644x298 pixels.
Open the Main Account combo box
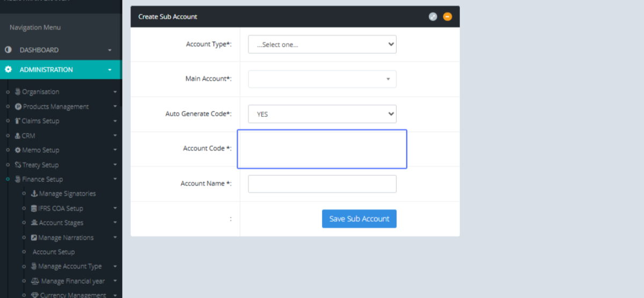[x=322, y=79]
